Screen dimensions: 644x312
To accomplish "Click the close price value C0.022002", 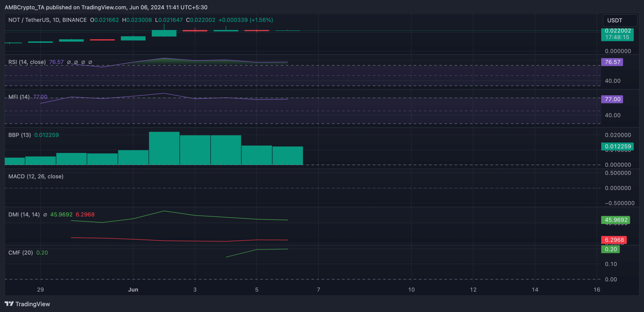I will point(200,20).
